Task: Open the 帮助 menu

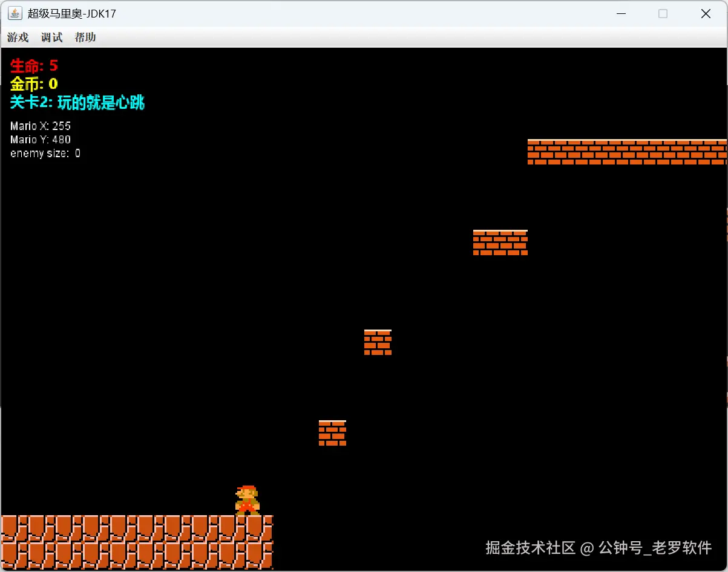Action: pos(85,37)
